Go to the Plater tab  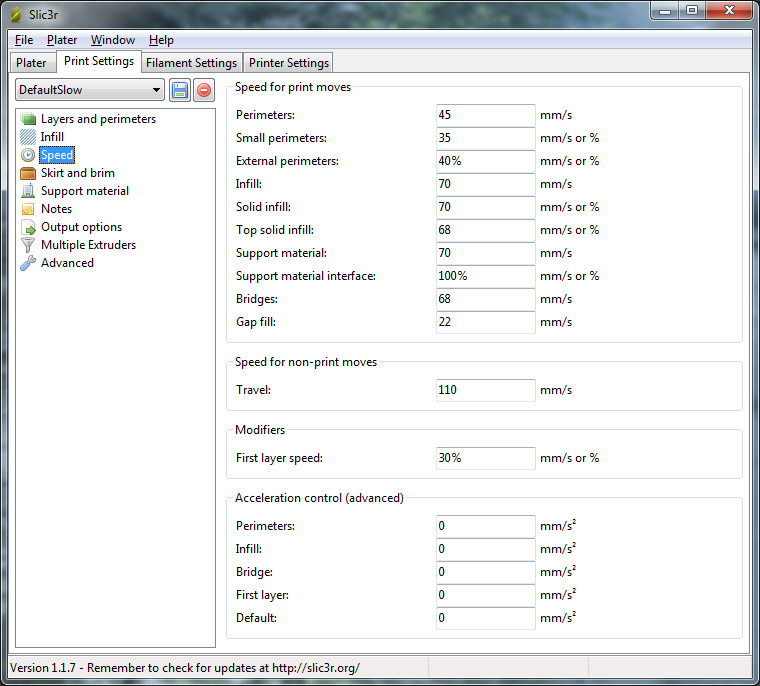tap(31, 63)
